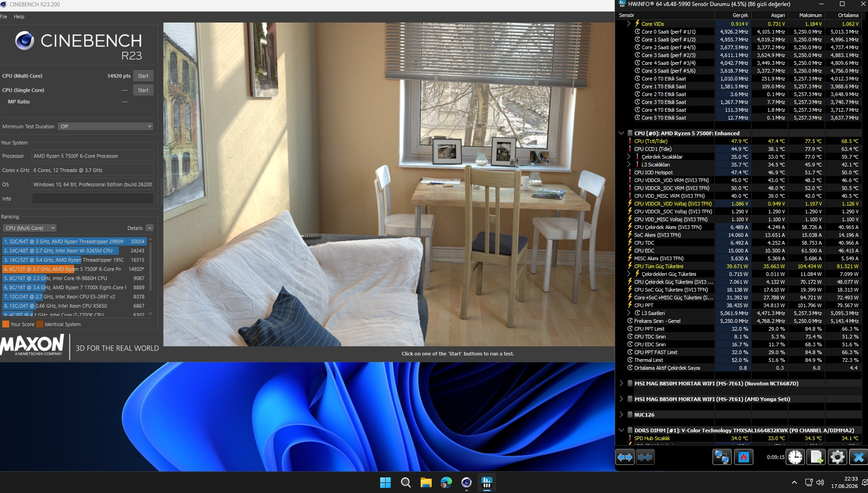
Task: Click the Asgari column header
Action: point(770,15)
